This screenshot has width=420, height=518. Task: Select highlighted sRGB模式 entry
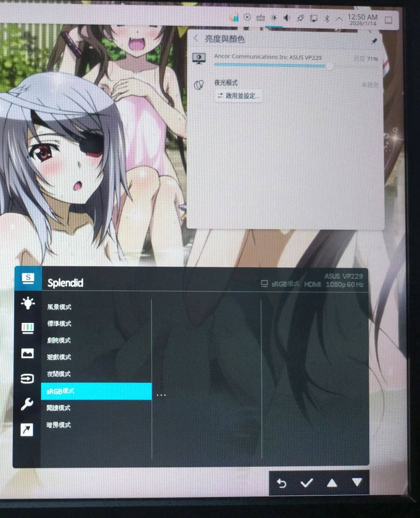pyautogui.click(x=96, y=391)
